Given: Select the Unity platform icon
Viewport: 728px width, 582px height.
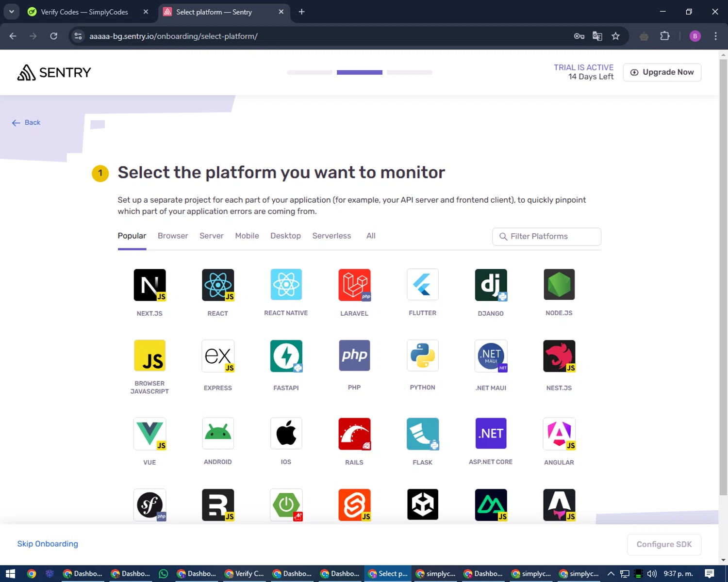Looking at the screenshot, I should click(x=423, y=504).
